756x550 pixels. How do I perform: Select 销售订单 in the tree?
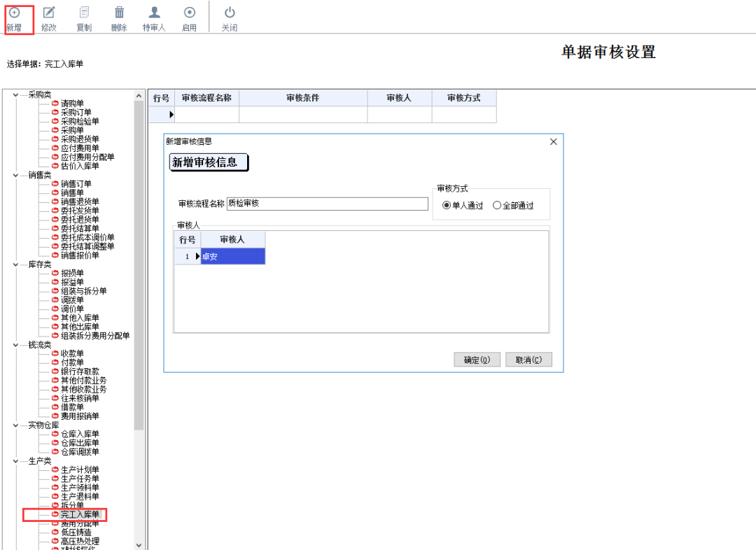click(76, 184)
